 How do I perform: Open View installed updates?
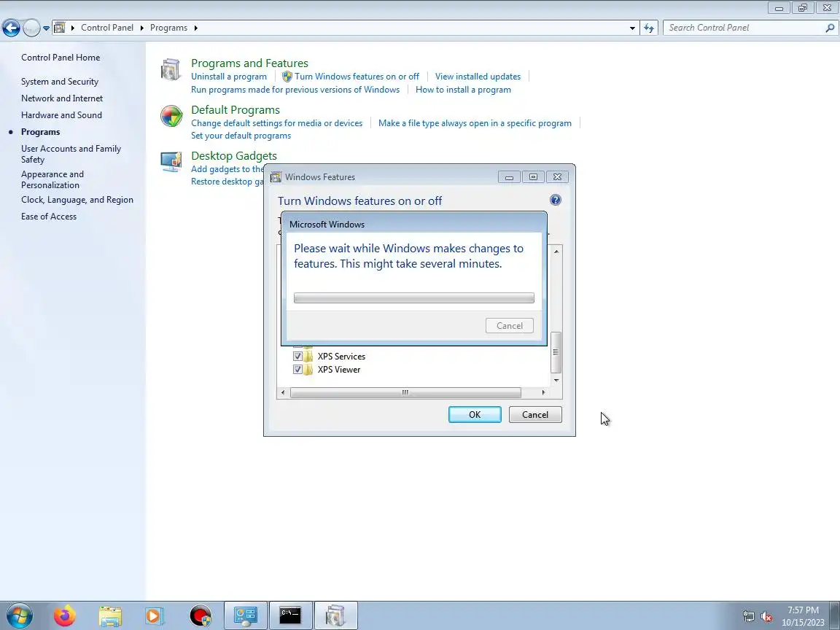click(478, 77)
